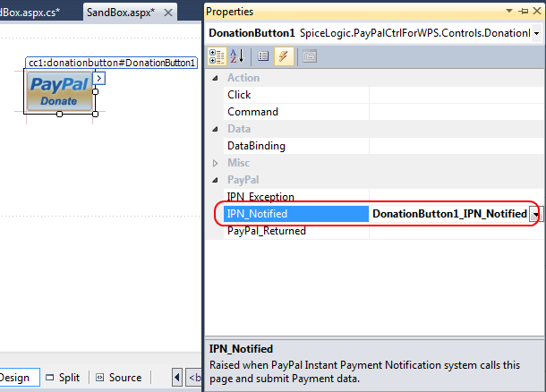Switch to Split view
This screenshot has width=546, height=392.
(63, 378)
